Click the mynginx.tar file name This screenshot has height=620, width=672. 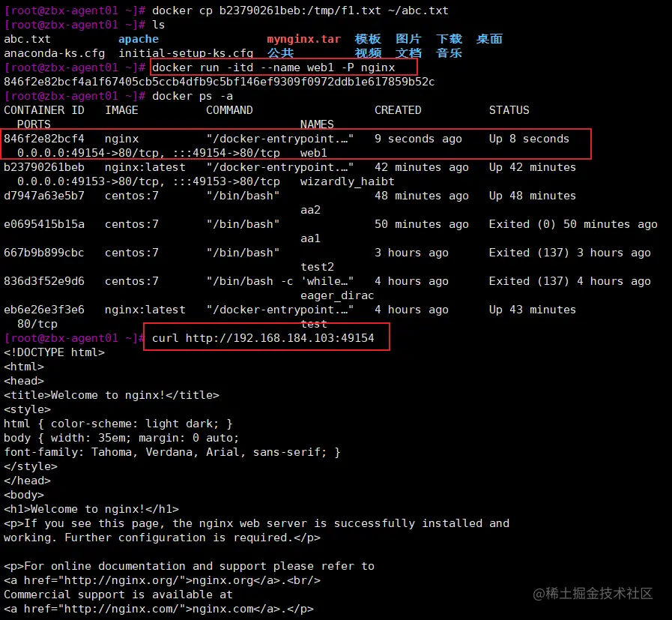[x=304, y=39]
